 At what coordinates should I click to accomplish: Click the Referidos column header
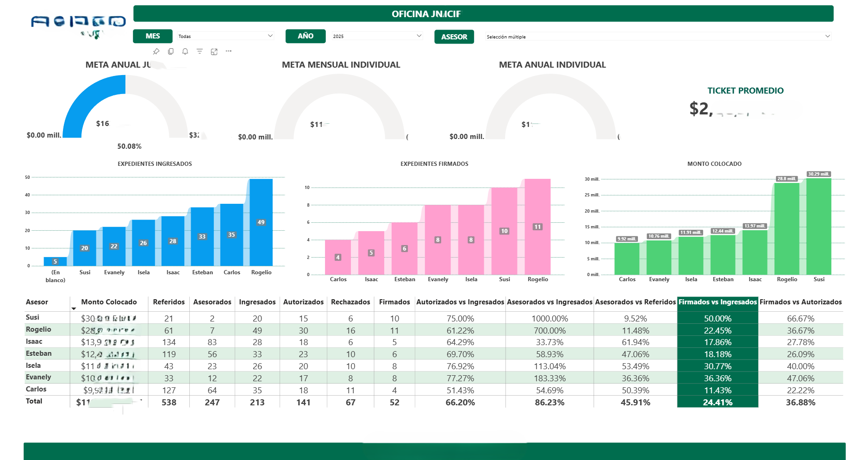click(x=169, y=302)
